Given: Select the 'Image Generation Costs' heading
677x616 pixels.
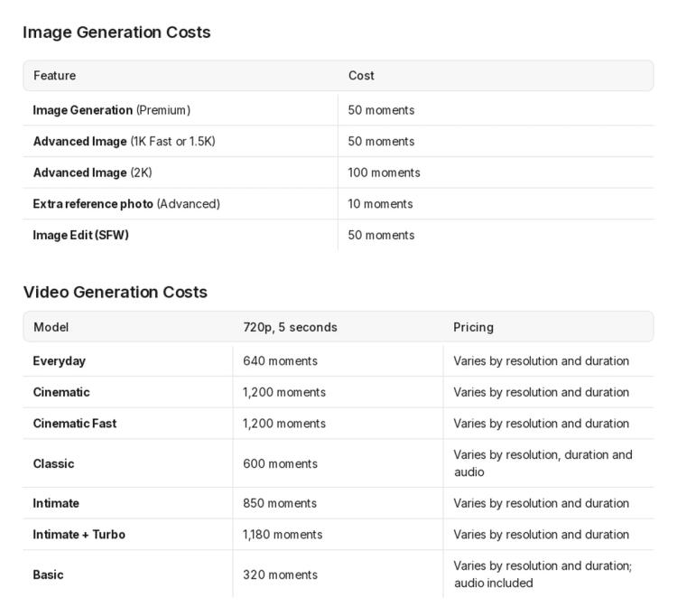Looking at the screenshot, I should 116,33.
